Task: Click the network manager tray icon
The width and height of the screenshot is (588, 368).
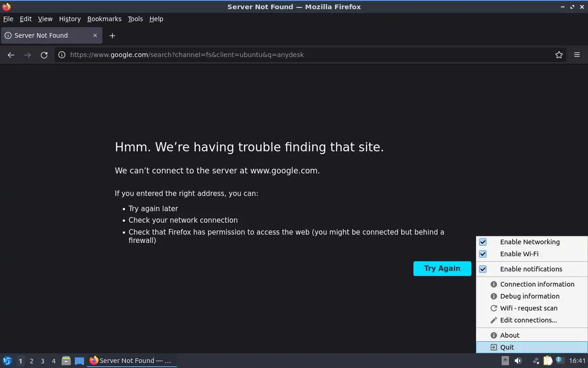Action: [x=535, y=361]
